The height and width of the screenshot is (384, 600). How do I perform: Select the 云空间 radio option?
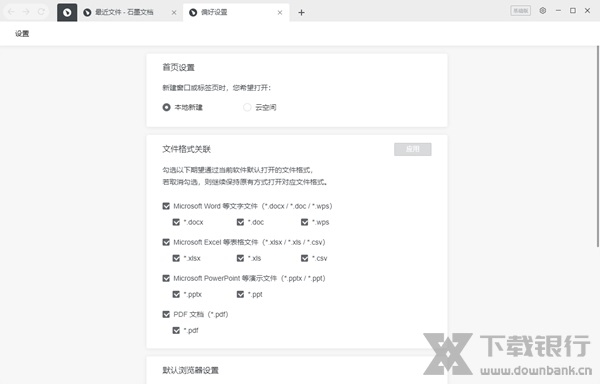(247, 107)
